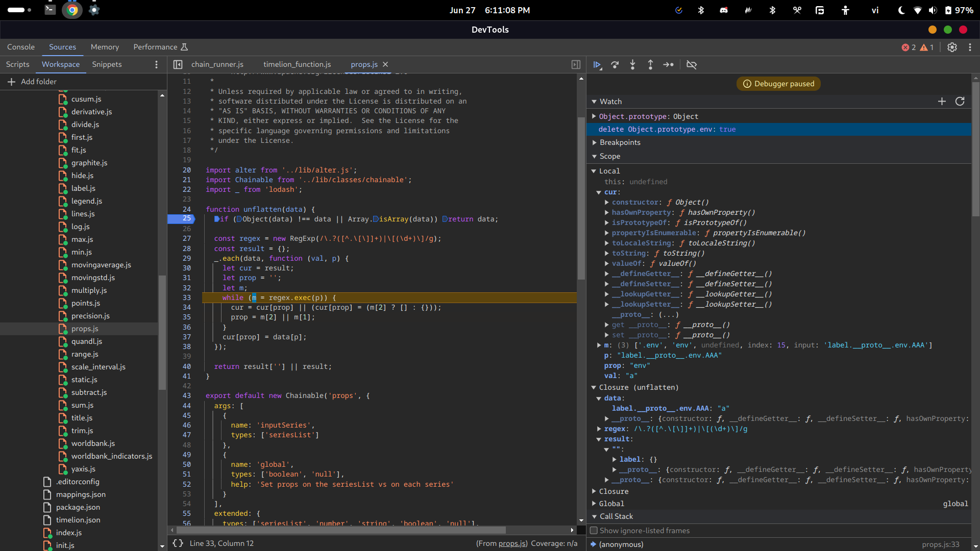Resume script execution
The width and height of the screenshot is (980, 551).
point(597,65)
